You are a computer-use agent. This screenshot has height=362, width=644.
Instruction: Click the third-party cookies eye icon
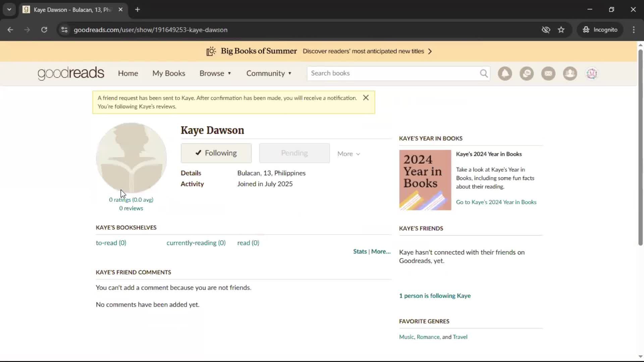pyautogui.click(x=546, y=30)
